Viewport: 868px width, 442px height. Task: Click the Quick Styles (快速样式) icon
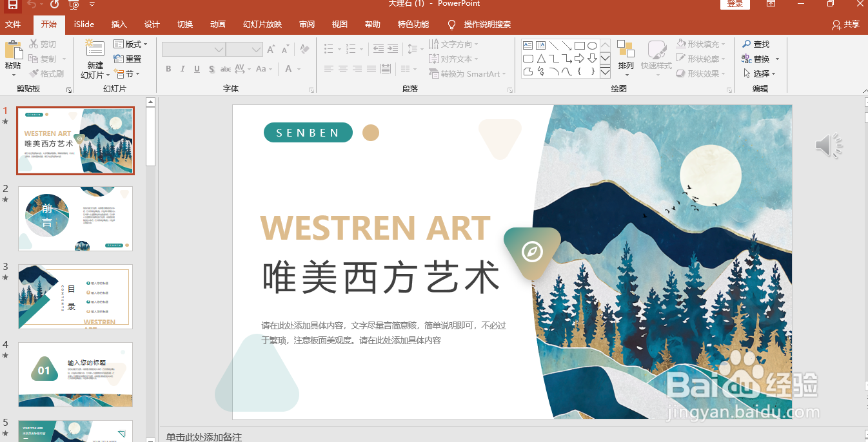click(x=656, y=50)
